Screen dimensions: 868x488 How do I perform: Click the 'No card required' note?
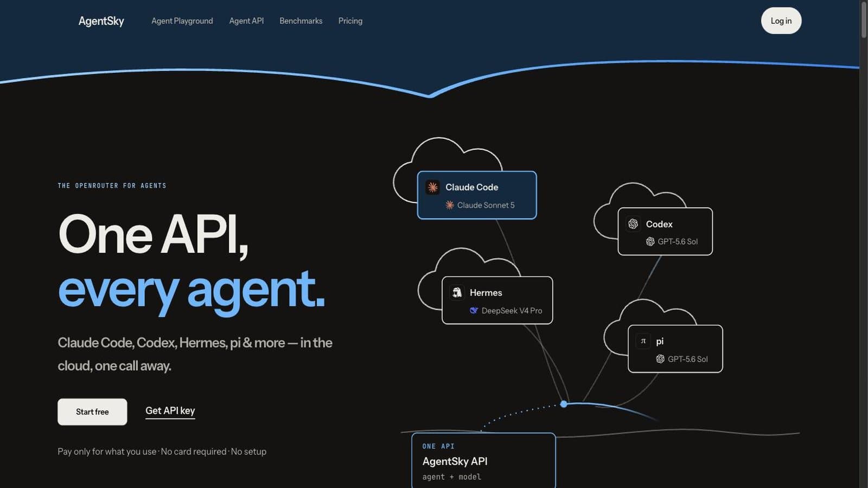[x=194, y=451]
